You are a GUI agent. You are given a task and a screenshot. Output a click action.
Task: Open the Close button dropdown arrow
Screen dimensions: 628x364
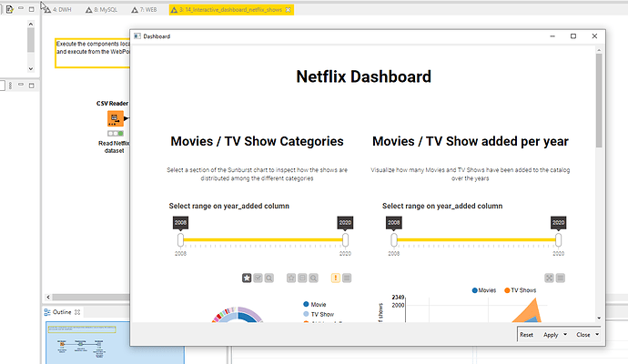[597, 334]
